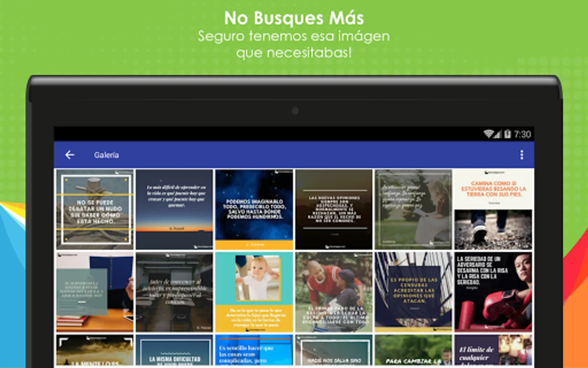This screenshot has height=368, width=588.
Task: Open the 'El límite de cualquier' image
Action: point(493,350)
